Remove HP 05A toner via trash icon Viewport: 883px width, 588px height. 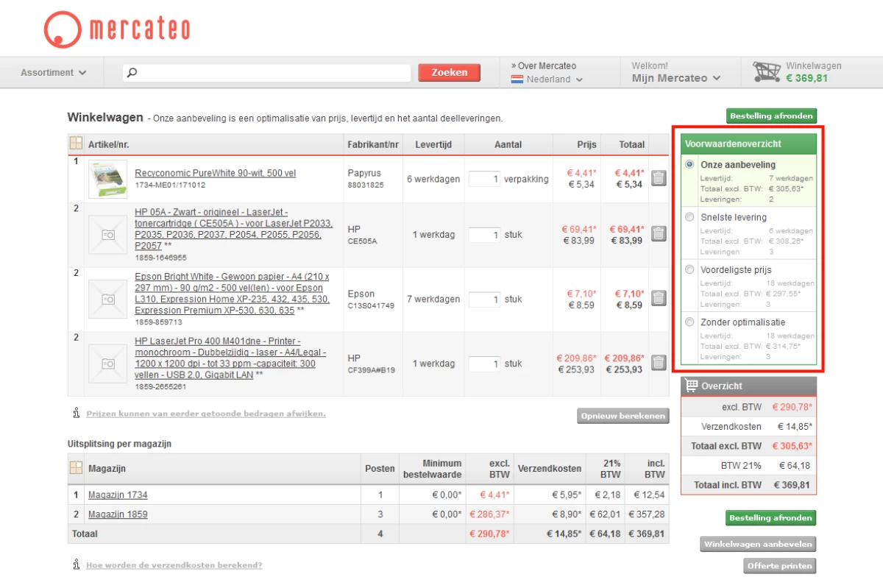pos(659,234)
